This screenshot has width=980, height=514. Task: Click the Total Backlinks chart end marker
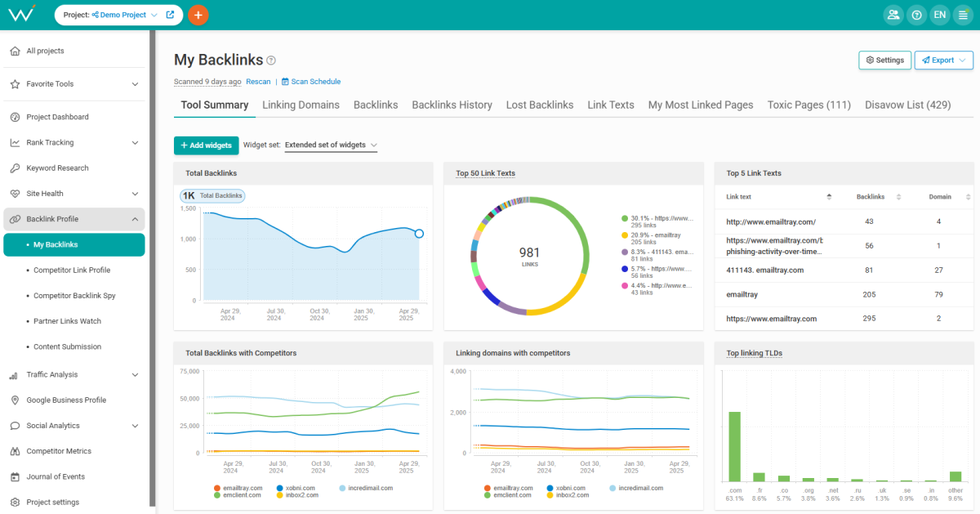[x=419, y=234]
